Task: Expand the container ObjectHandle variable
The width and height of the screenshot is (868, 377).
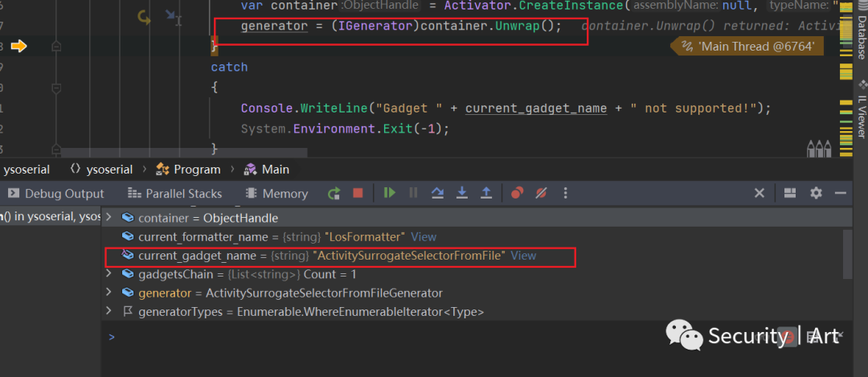Action: click(x=108, y=218)
